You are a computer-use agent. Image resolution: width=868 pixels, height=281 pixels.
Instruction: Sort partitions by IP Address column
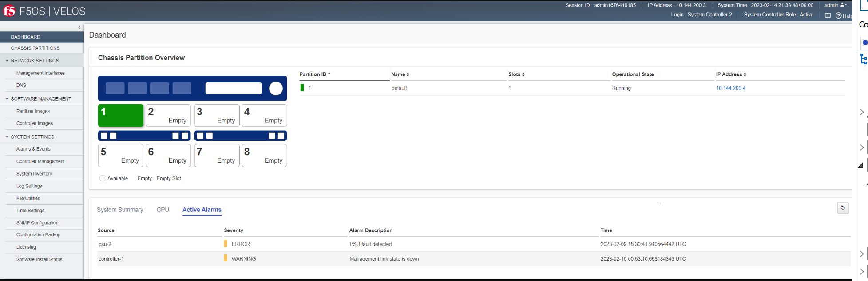[x=731, y=74]
